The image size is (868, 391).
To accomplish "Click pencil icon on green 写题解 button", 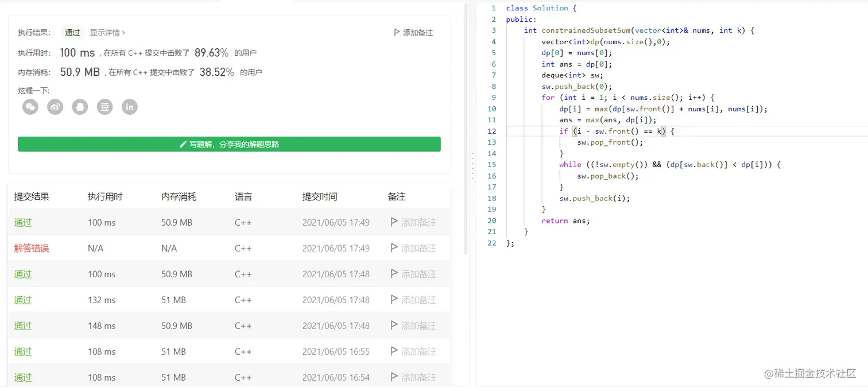I will point(183,144).
